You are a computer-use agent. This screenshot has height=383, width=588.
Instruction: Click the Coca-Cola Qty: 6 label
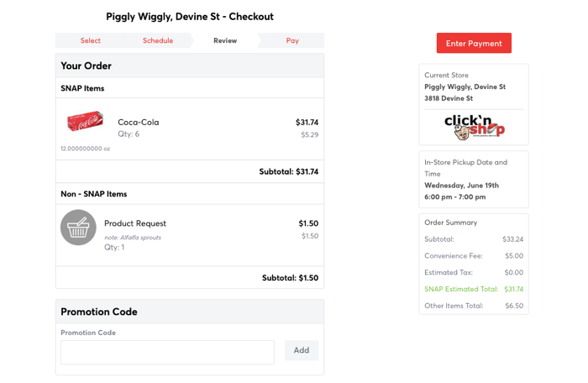click(129, 134)
